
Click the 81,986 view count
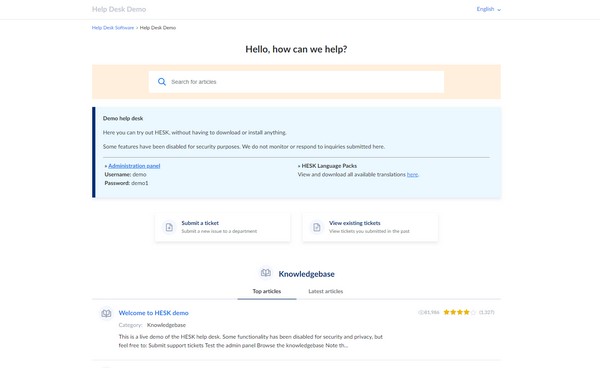432,313
